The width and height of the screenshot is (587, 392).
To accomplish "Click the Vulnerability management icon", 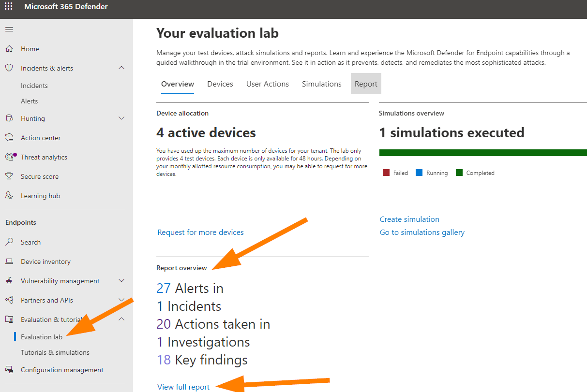I will click(9, 281).
